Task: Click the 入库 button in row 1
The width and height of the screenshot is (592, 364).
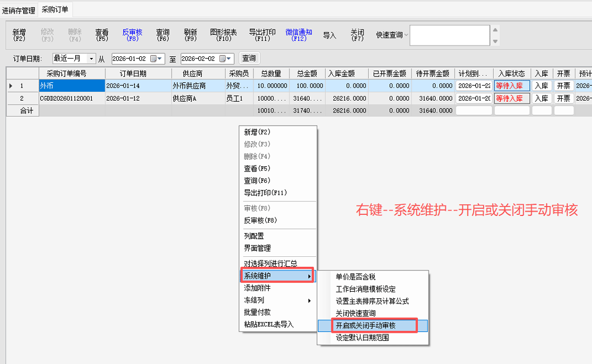Action: (541, 86)
